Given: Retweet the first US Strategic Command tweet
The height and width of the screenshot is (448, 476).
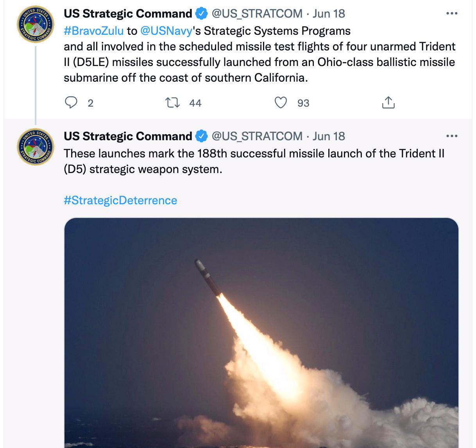Looking at the screenshot, I should click(172, 103).
